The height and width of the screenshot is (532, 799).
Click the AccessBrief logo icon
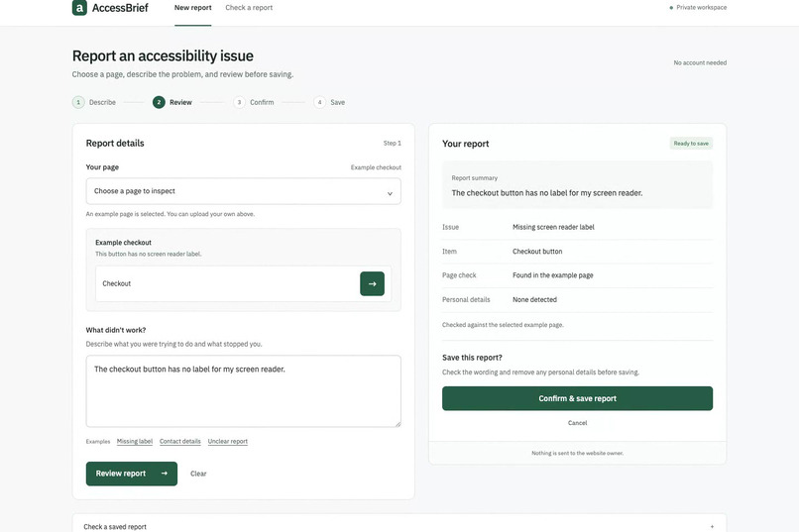click(x=79, y=8)
